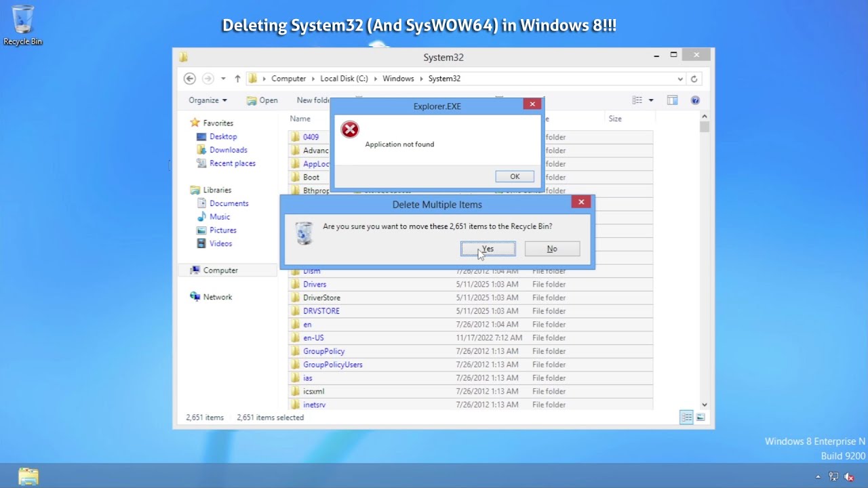Close the Explorer.EXE error dialog

pos(532,104)
